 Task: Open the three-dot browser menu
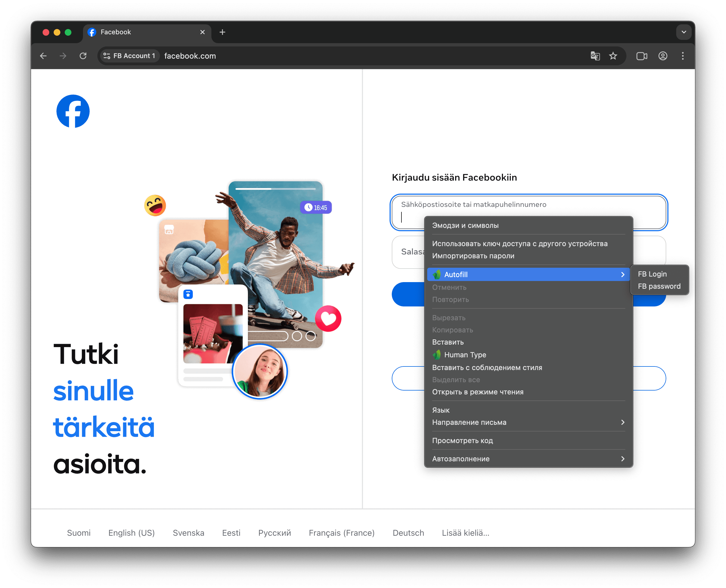point(683,56)
